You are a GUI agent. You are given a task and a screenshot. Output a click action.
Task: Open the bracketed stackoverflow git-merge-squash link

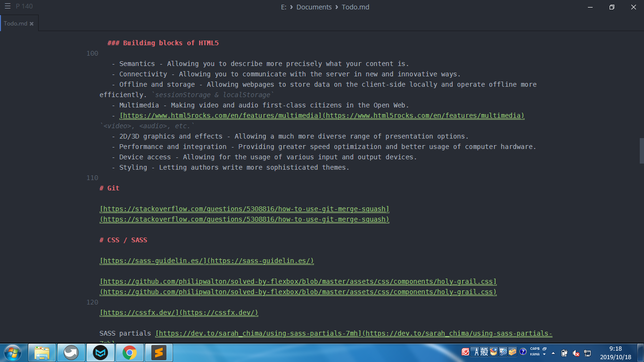click(x=244, y=209)
